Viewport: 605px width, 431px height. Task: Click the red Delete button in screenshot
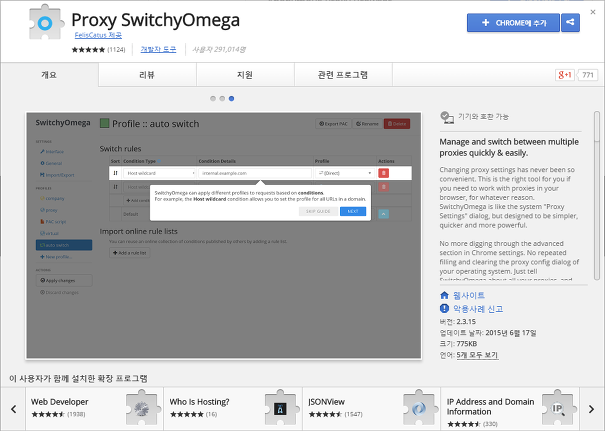pos(397,124)
